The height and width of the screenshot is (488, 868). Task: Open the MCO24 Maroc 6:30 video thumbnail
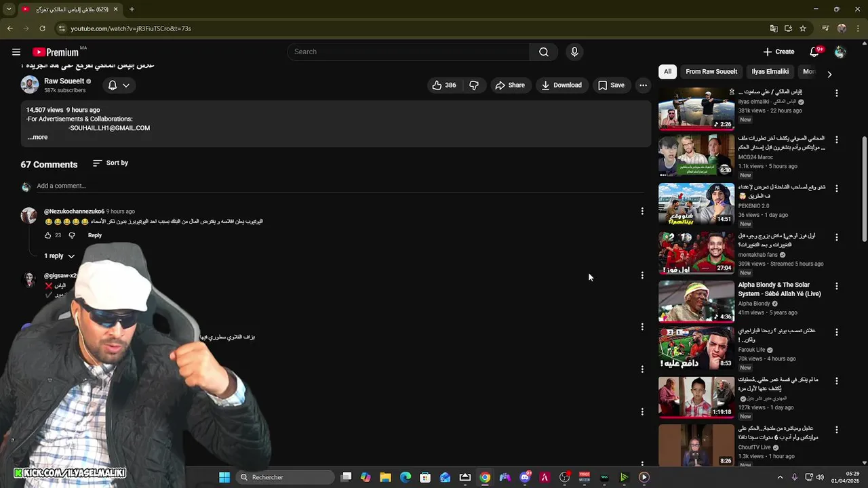(696, 156)
